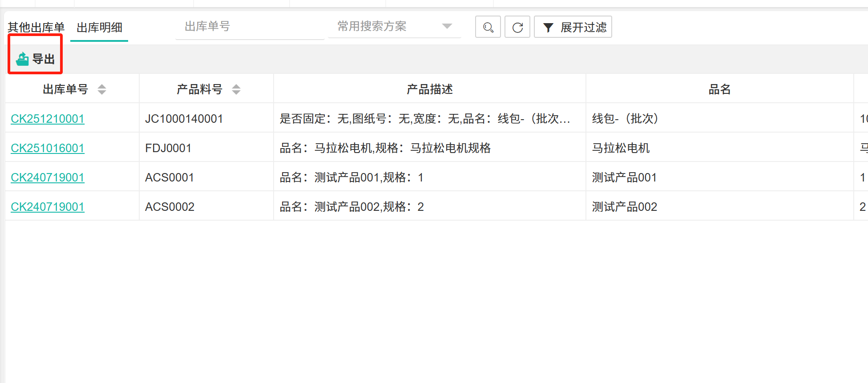Click the refresh icon button
Image resolution: width=868 pixels, height=383 pixels.
[517, 27]
